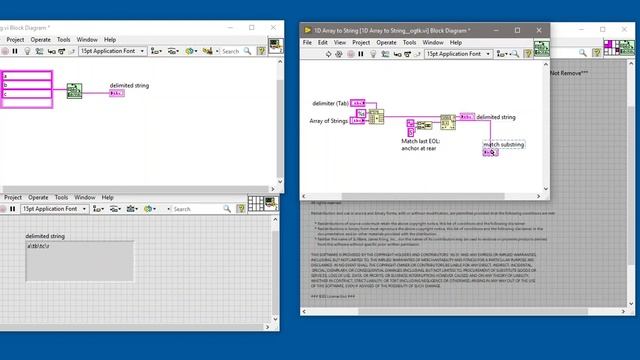Click search magnifier in 1D Array to String toolbar
This screenshot has width=640, height=360.
(x=516, y=54)
